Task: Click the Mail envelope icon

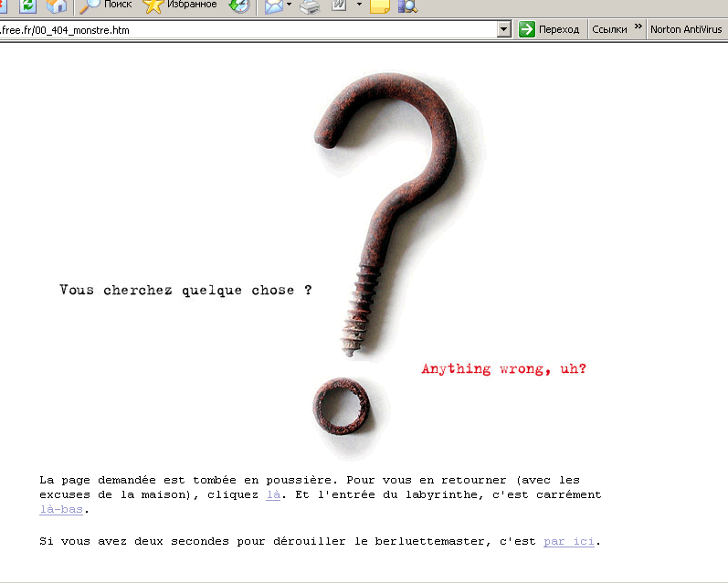Action: tap(273, 6)
